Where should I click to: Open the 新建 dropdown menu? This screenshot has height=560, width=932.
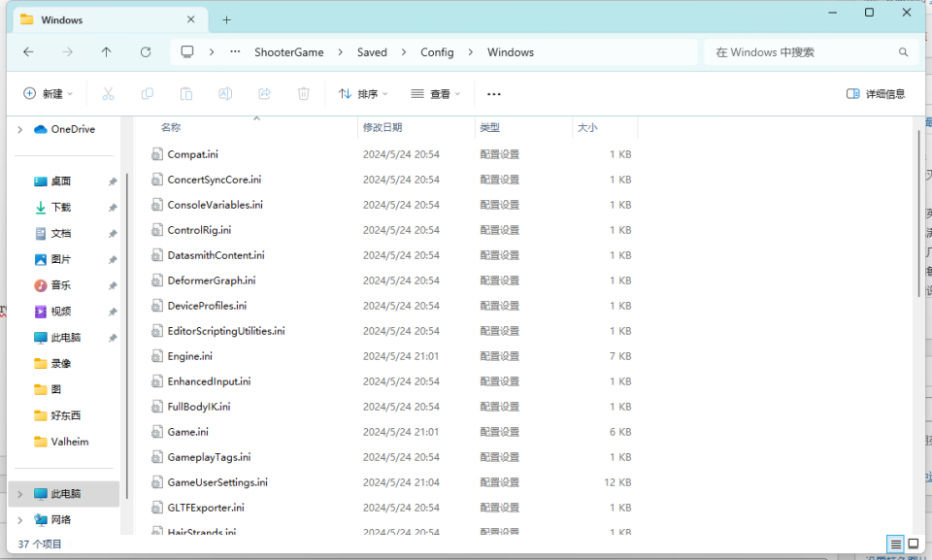click(49, 94)
